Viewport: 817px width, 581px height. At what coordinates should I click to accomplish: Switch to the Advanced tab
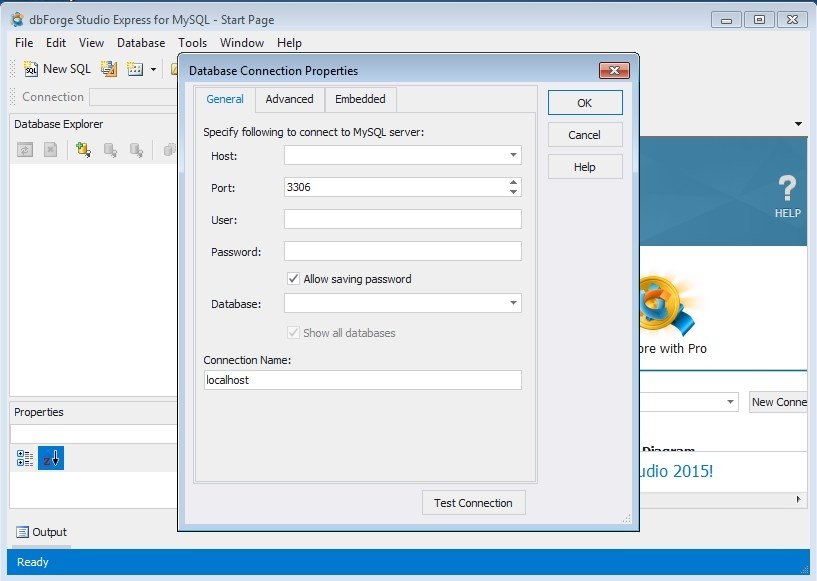pyautogui.click(x=290, y=99)
